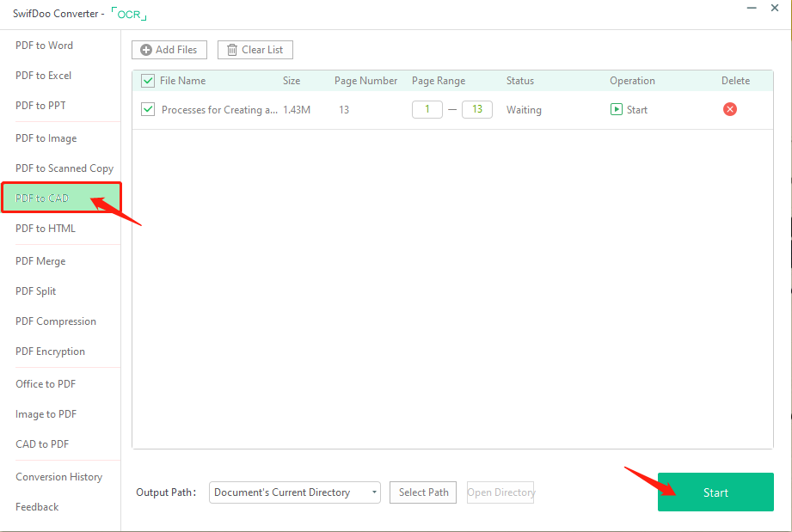Screen dimensions: 792x532
Task: Click the red delete icon for the file
Action: [729, 109]
